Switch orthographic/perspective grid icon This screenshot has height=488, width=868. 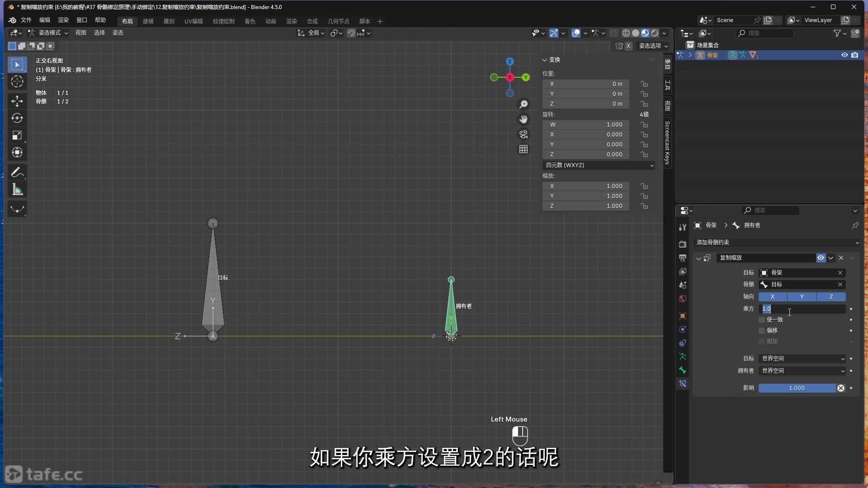524,149
